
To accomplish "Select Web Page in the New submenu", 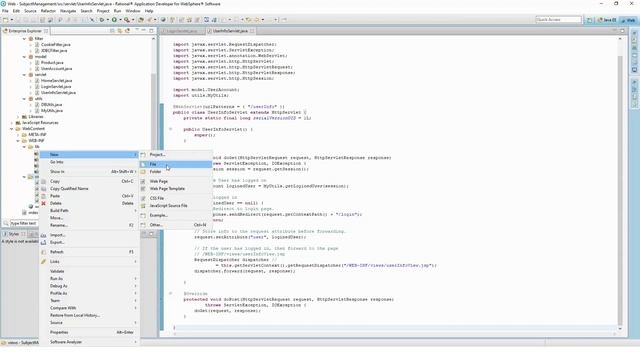I will 176,181.
